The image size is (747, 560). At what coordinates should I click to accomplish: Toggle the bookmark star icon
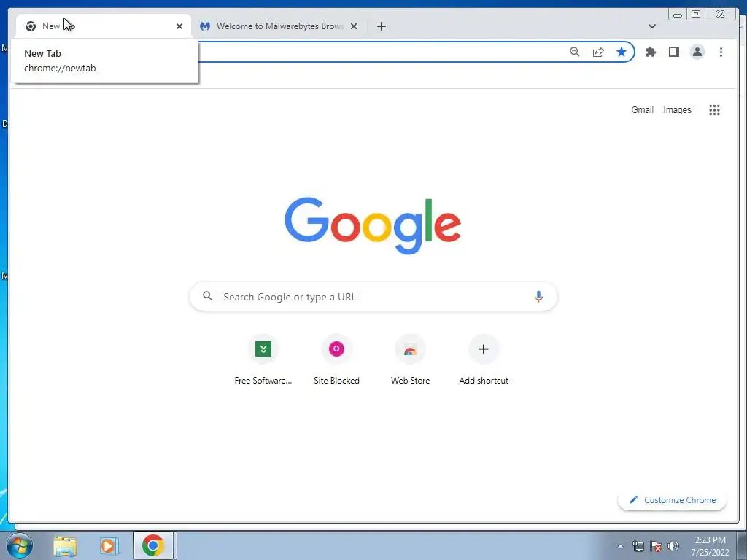click(622, 52)
